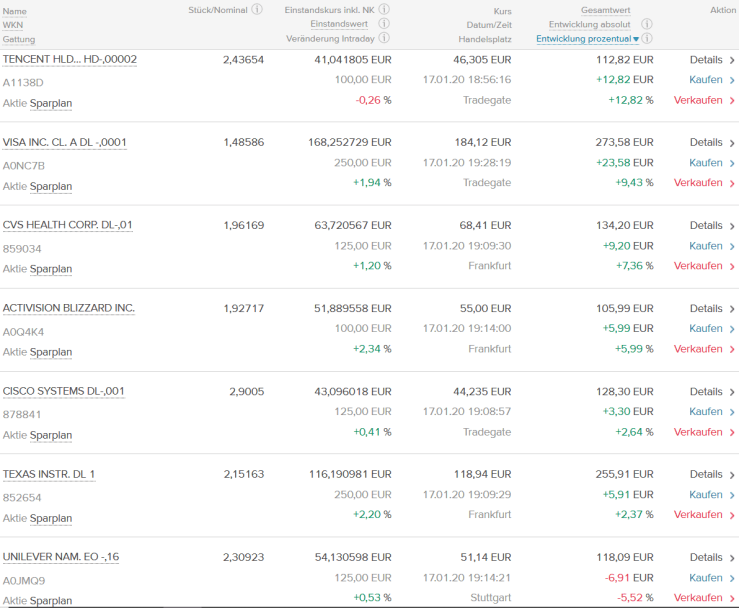
Task: Sort the table by WKN header
Action: point(13,25)
